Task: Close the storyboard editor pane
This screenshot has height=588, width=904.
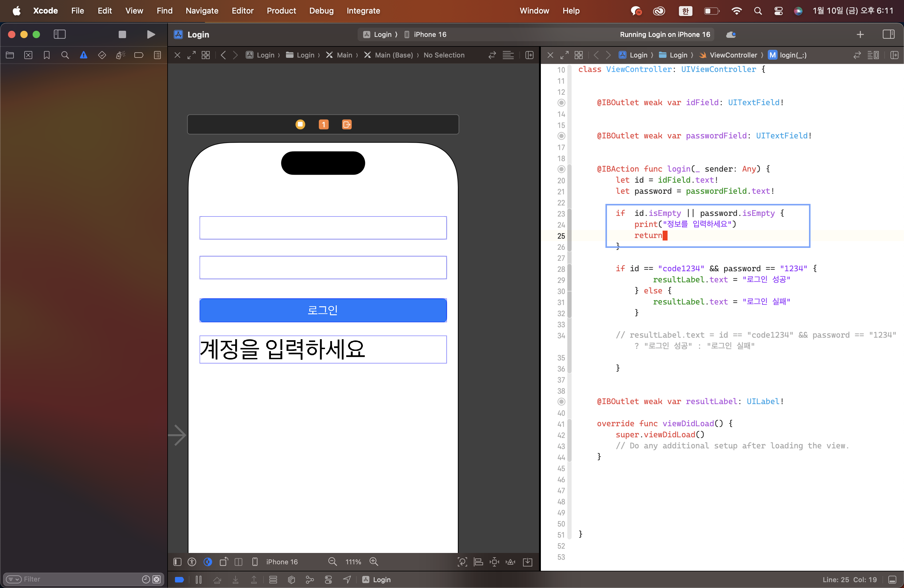Action: [177, 55]
